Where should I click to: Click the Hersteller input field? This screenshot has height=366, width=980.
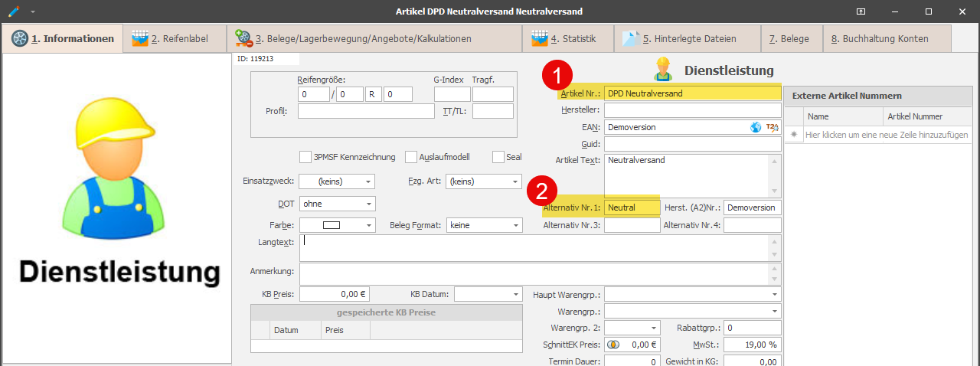tap(692, 110)
